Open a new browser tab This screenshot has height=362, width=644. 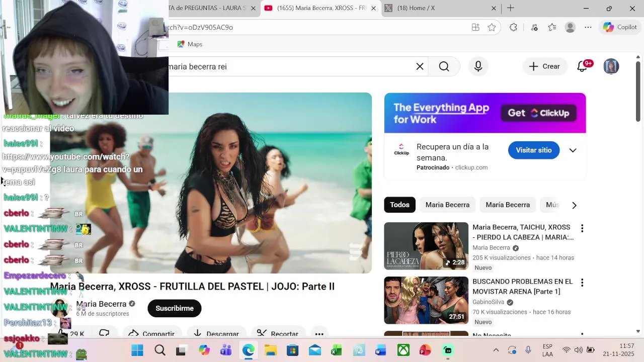click(511, 8)
